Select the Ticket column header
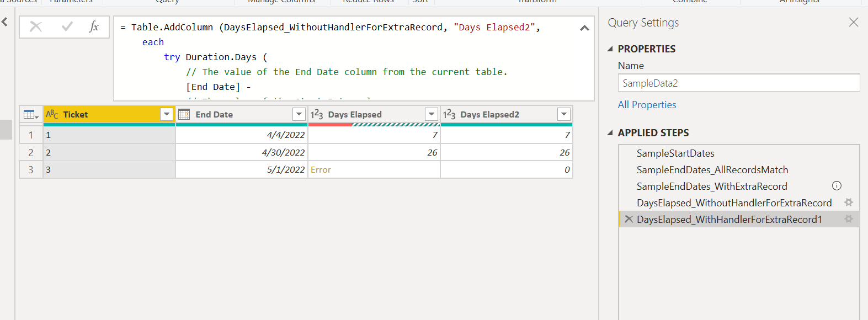This screenshot has width=868, height=320. [x=109, y=114]
